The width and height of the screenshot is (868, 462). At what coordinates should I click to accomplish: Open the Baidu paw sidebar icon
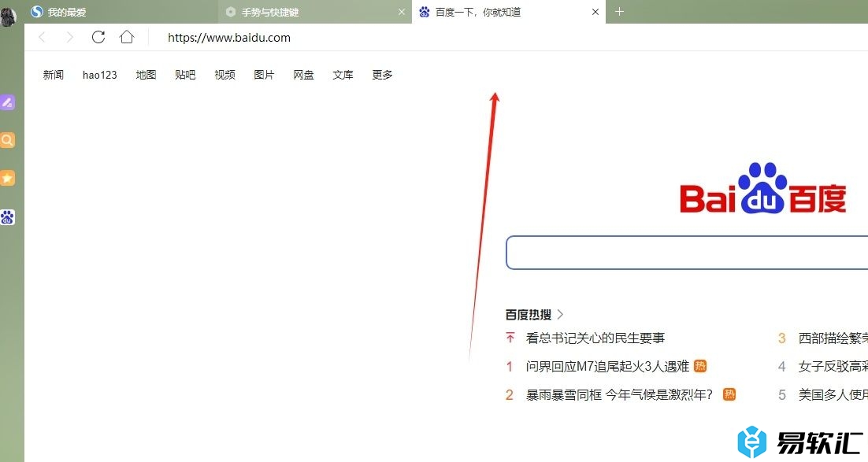(7, 217)
